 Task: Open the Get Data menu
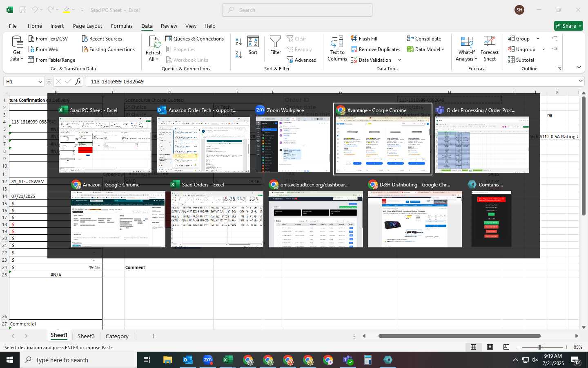tap(17, 49)
